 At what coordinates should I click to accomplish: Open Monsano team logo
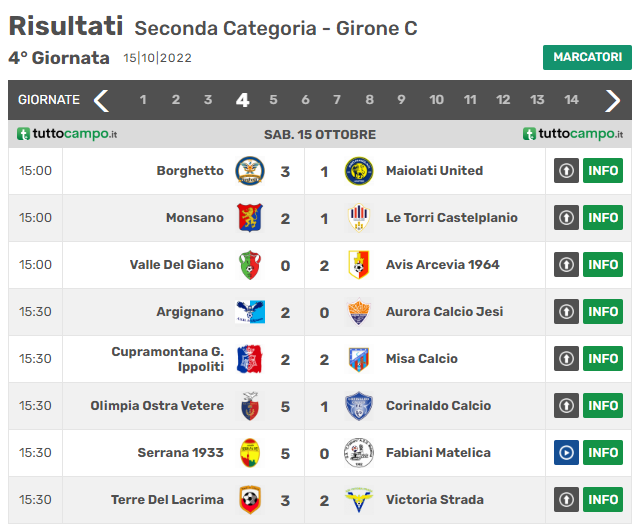tap(250, 218)
